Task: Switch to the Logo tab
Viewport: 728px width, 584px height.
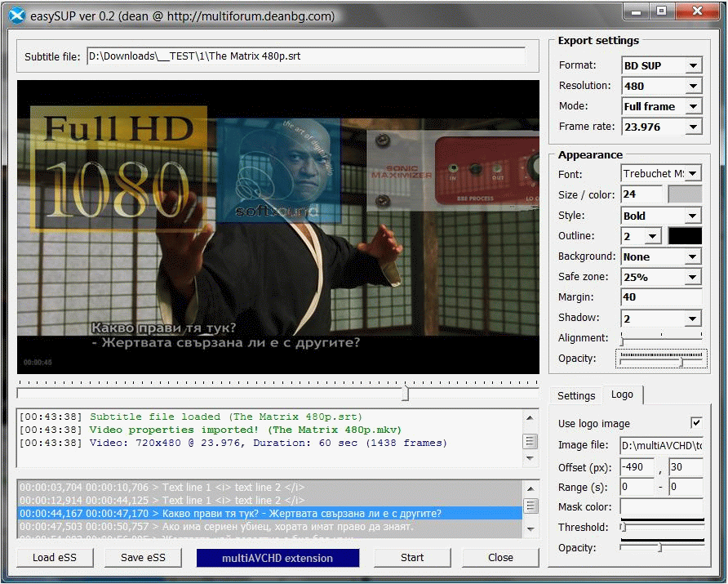Action: point(622,395)
